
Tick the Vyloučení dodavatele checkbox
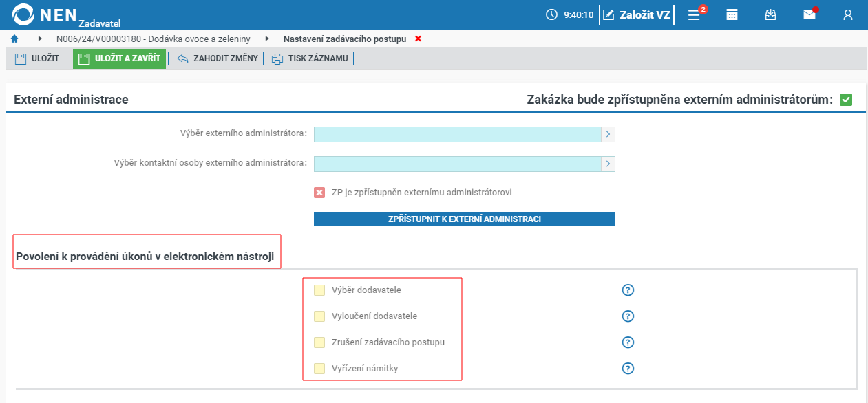(319, 316)
